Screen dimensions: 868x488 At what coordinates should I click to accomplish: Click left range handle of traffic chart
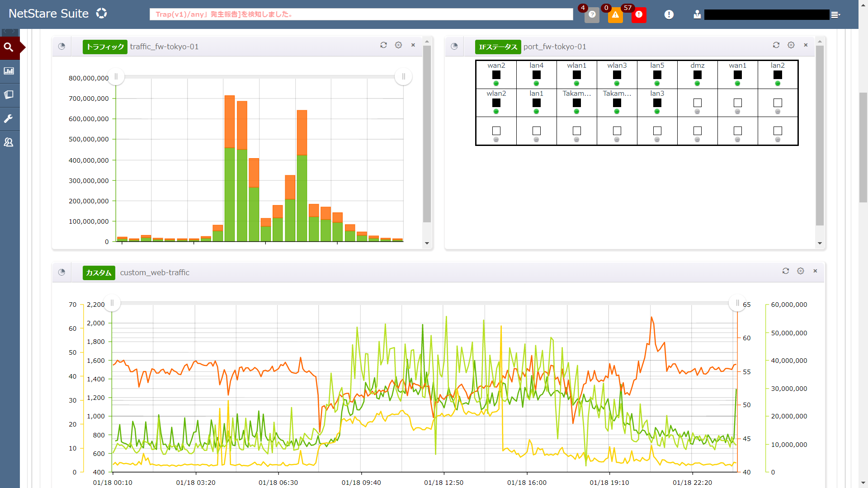[116, 77]
